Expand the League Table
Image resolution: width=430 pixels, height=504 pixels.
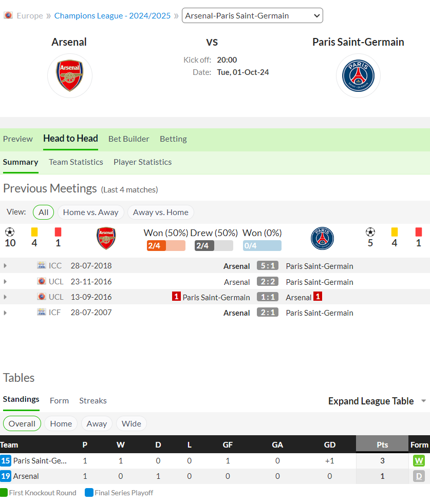(x=377, y=401)
